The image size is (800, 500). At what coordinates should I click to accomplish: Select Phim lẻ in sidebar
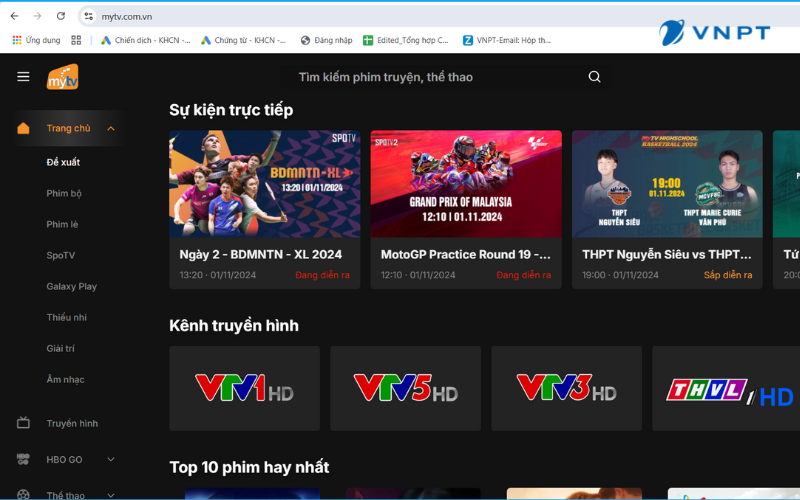pyautogui.click(x=62, y=224)
